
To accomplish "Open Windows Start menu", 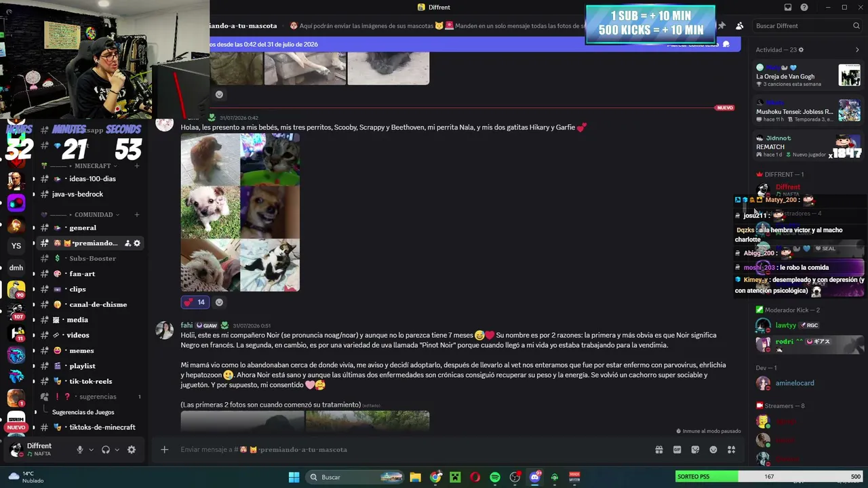I will click(294, 477).
